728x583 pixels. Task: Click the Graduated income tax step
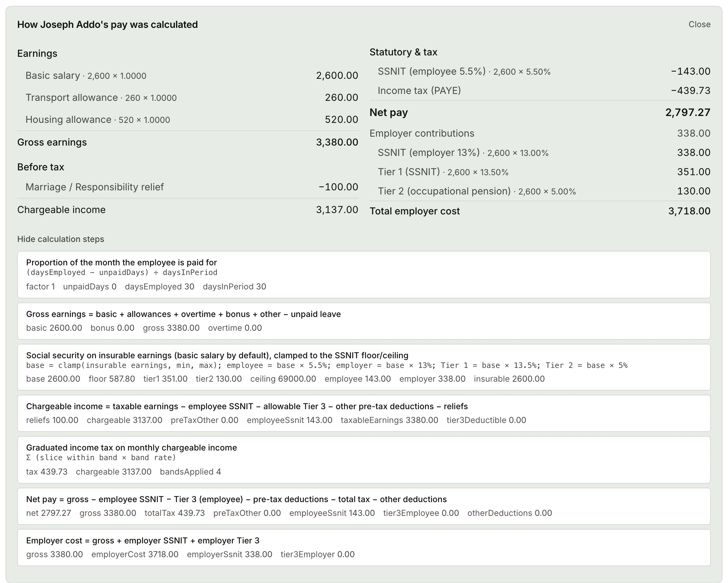(x=364, y=460)
